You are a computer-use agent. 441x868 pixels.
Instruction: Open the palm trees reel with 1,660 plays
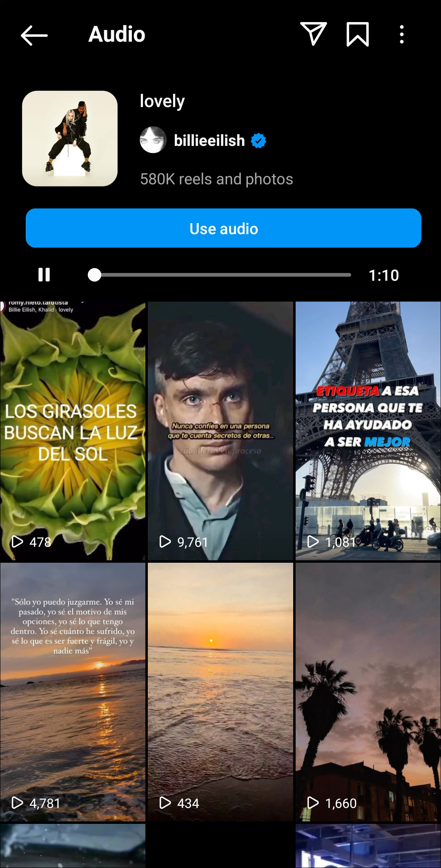tap(368, 692)
